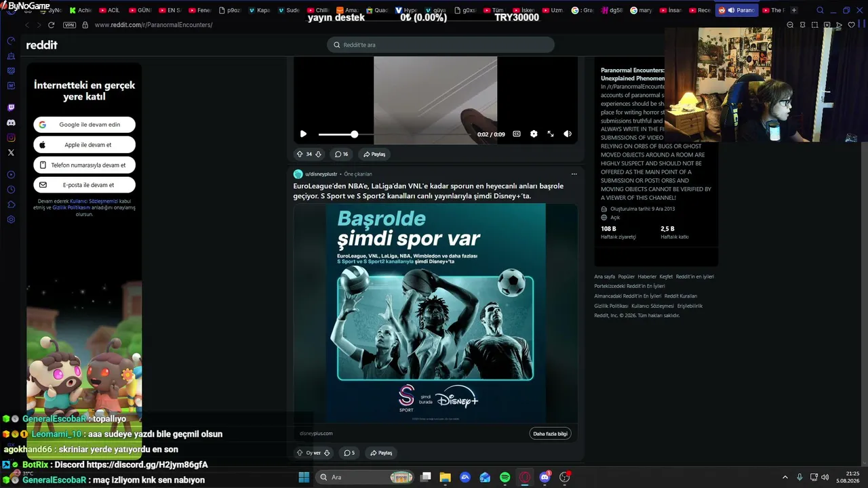The height and width of the screenshot is (488, 868).
Task: Open the 16 comments on video post
Action: click(x=341, y=154)
